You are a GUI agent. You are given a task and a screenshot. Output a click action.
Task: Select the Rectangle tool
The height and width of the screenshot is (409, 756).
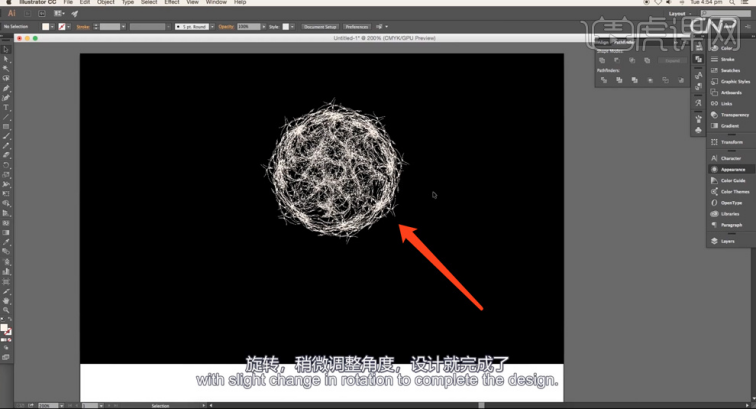click(x=6, y=126)
